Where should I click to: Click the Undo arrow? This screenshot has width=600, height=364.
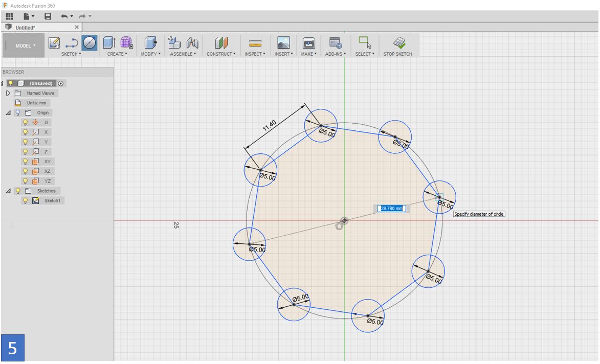(x=64, y=16)
